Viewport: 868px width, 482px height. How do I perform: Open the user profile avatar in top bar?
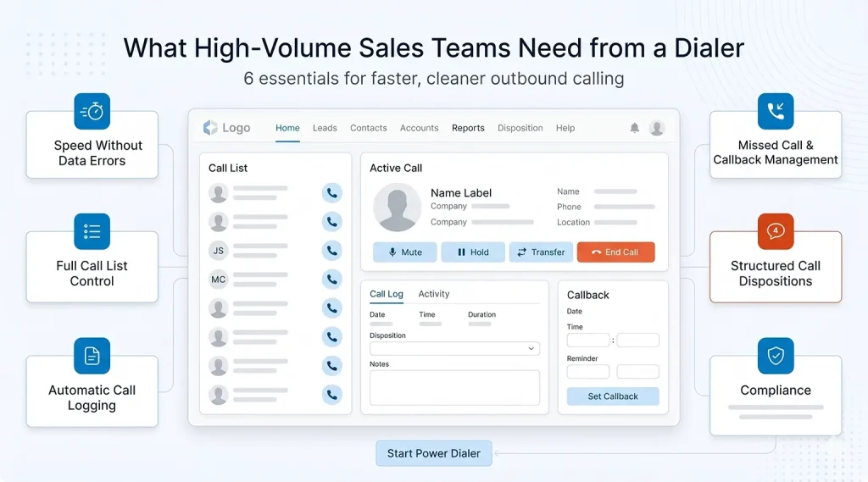click(657, 128)
